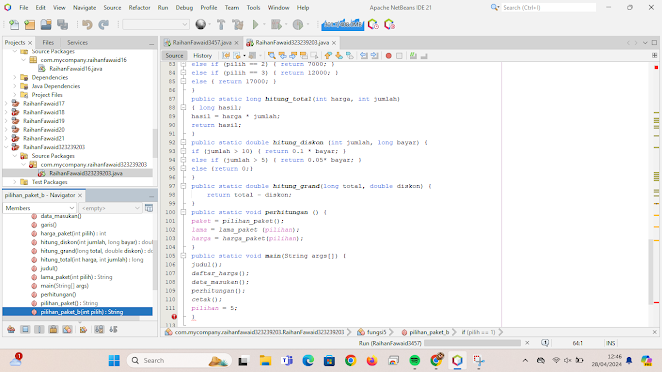Click the New File toolbar icon
The width and height of the screenshot is (662, 372).
pyautogui.click(x=14, y=25)
